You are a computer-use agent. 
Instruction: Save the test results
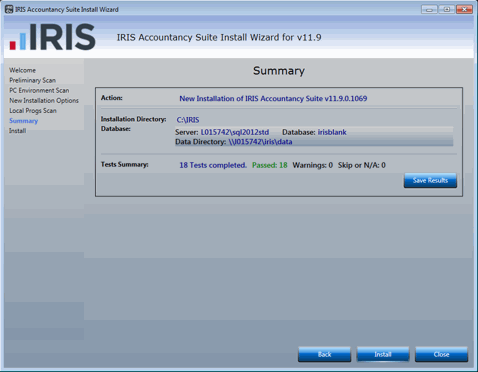tap(430, 180)
